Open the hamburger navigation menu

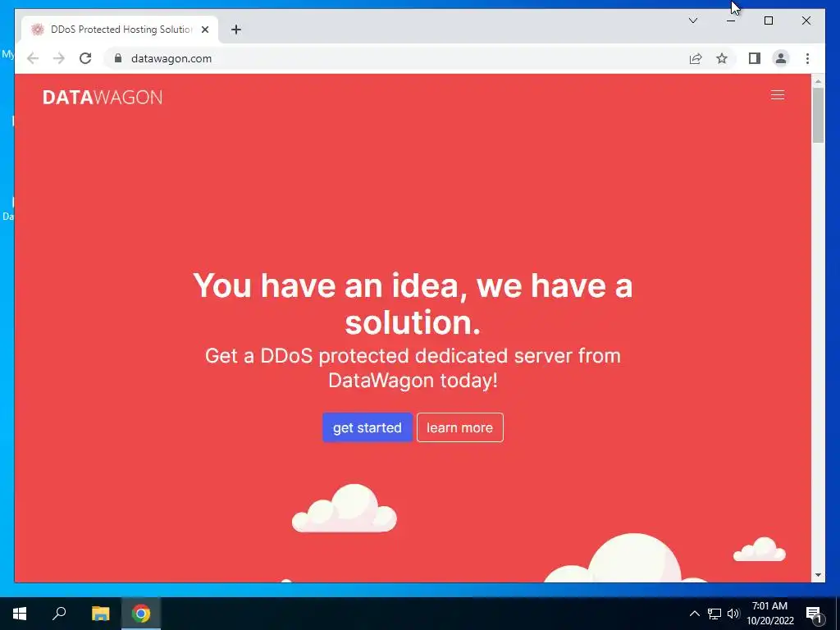click(x=778, y=95)
